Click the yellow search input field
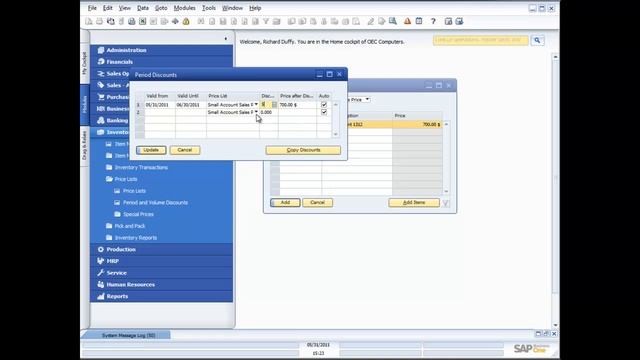The height and width of the screenshot is (360, 640). coord(481,40)
